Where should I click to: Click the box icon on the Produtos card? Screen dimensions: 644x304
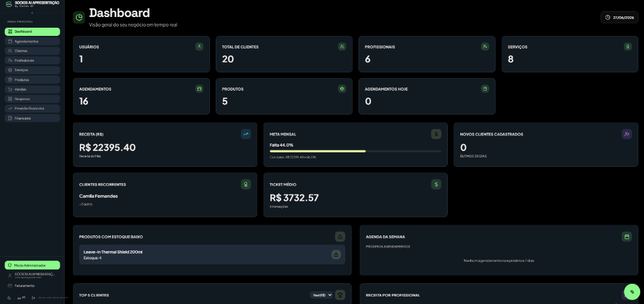click(342, 89)
